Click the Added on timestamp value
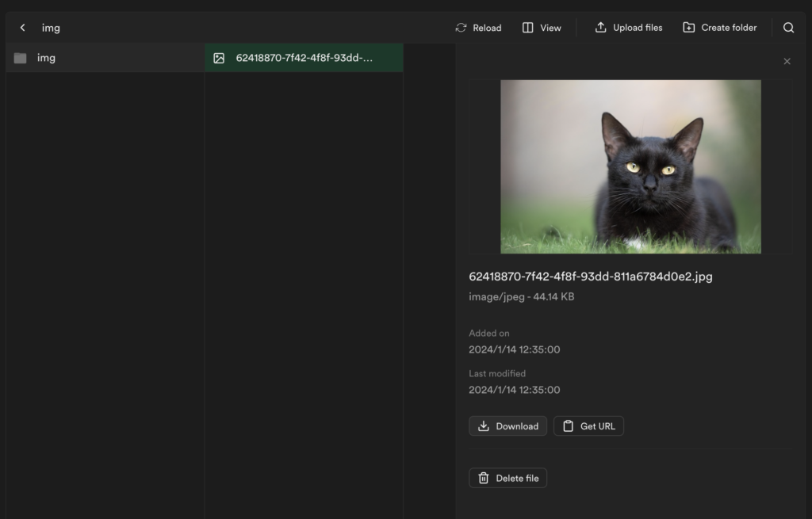This screenshot has width=812, height=519. coord(514,349)
